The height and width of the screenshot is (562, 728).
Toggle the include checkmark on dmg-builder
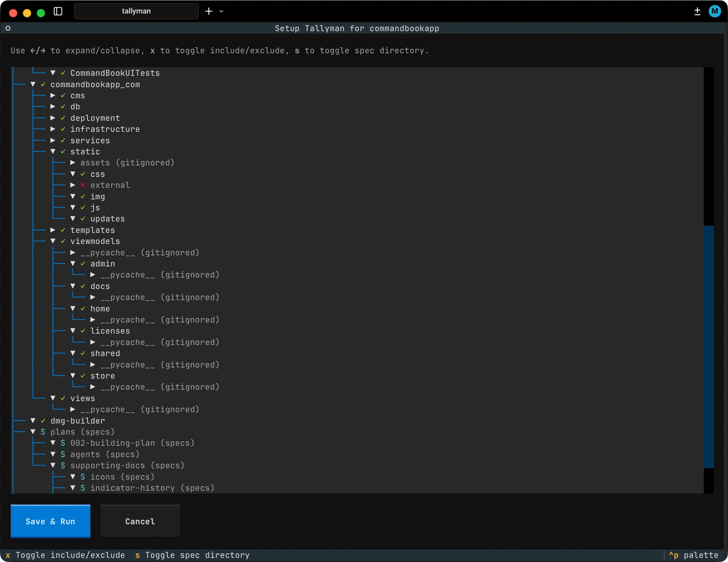tap(43, 421)
